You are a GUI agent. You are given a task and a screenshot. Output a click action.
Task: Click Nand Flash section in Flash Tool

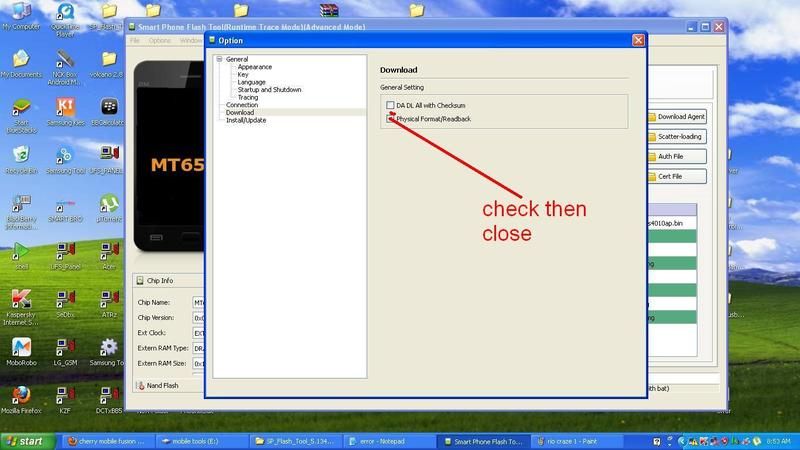(162, 386)
